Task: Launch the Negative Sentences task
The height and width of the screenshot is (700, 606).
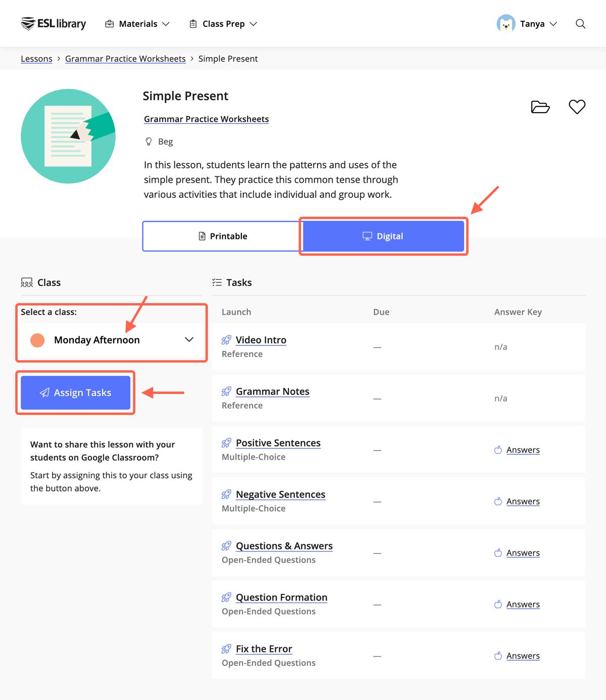Action: click(x=280, y=494)
